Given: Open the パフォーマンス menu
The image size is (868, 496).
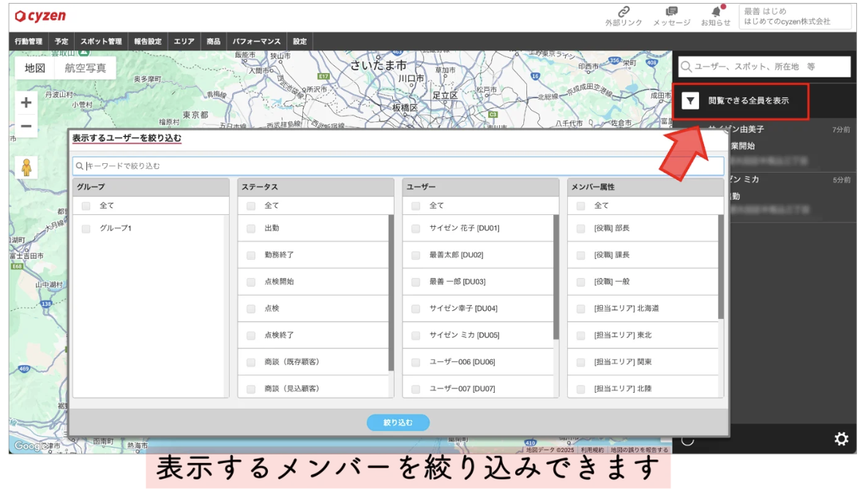Looking at the screenshot, I should pos(256,42).
